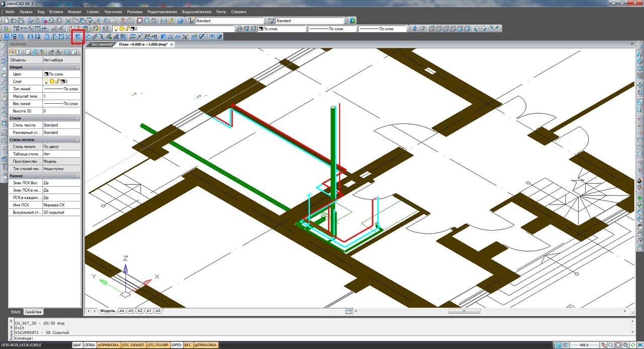
Task: Switch to Без имени drawing tab
Action: pos(102,44)
